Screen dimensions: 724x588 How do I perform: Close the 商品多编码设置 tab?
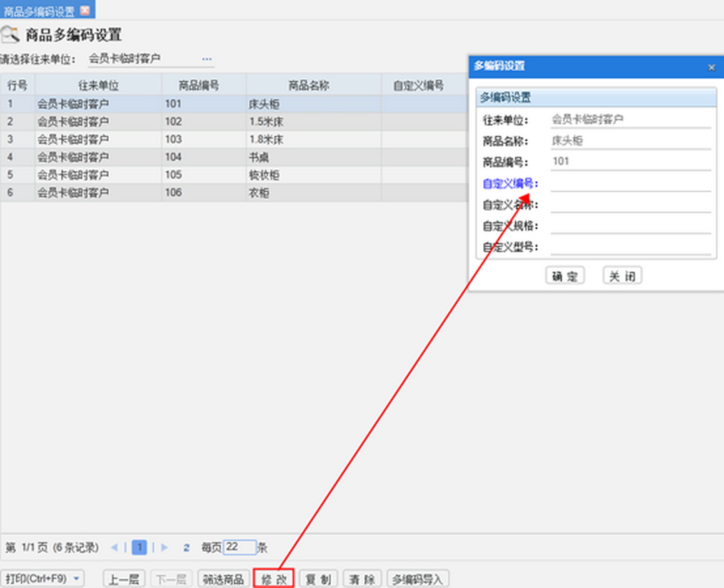click(85, 10)
